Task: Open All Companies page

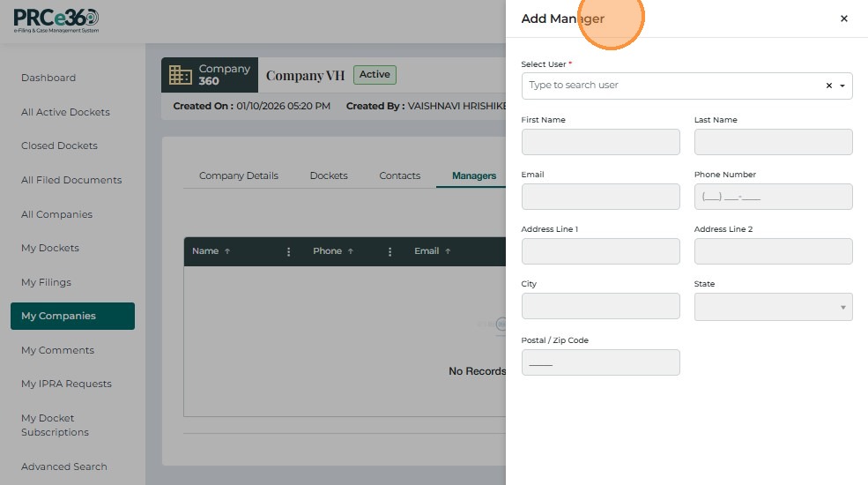Action: point(56,214)
